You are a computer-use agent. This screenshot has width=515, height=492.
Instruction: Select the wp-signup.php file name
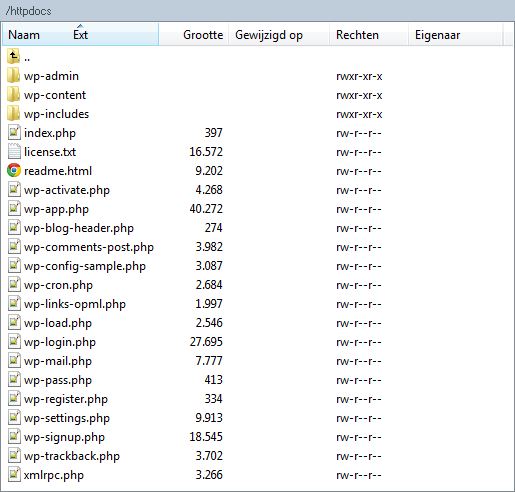tap(64, 437)
